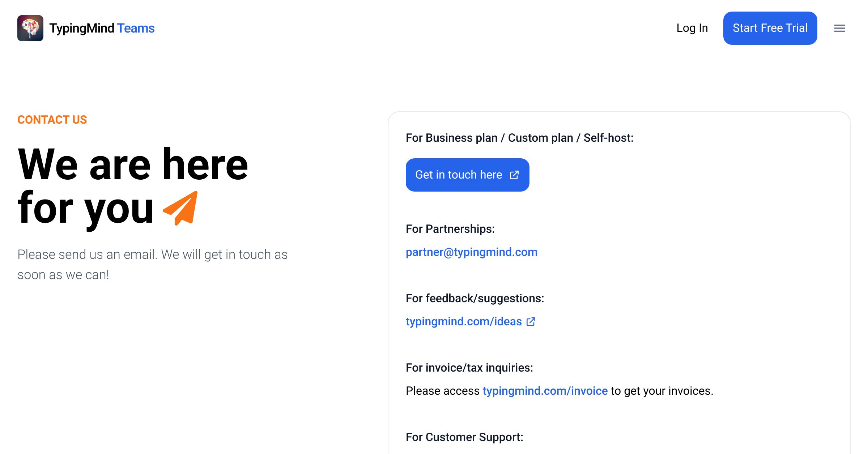Click the TypingMind Teams brand name
This screenshot has width=868, height=454.
tap(102, 28)
